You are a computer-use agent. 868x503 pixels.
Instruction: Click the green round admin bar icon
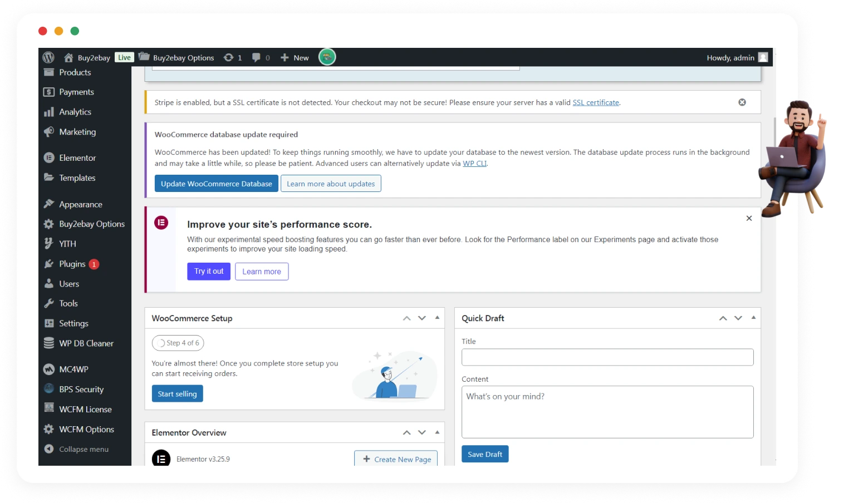(327, 57)
